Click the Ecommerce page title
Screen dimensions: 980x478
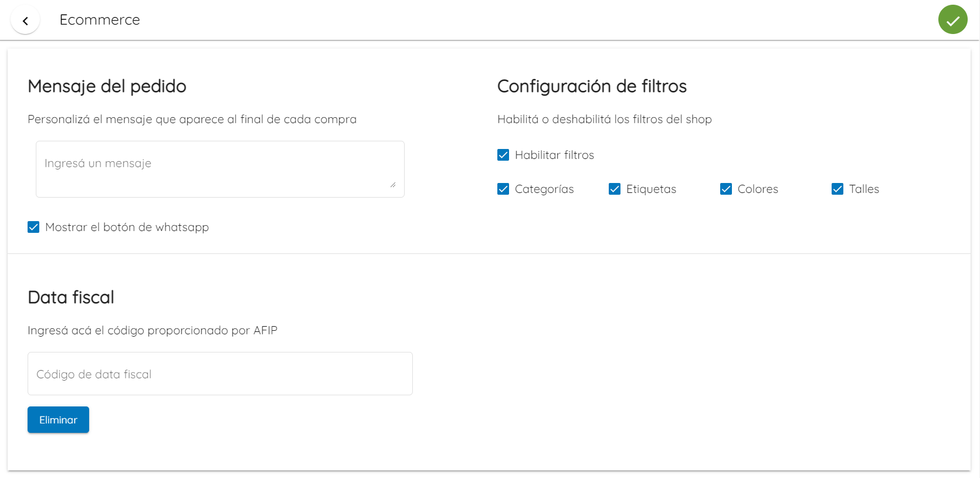tap(100, 20)
